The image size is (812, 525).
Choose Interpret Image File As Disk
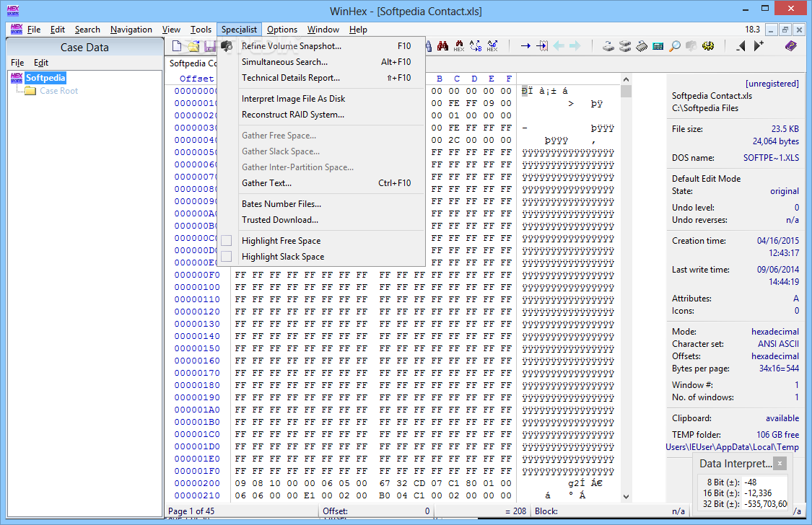coord(321,99)
